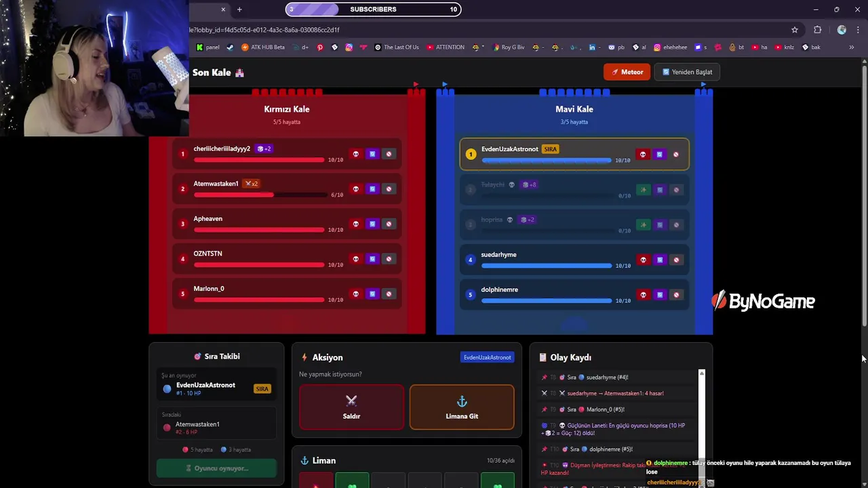
Task: Click the purple dice icon for dolphinemre
Action: pos(659,295)
